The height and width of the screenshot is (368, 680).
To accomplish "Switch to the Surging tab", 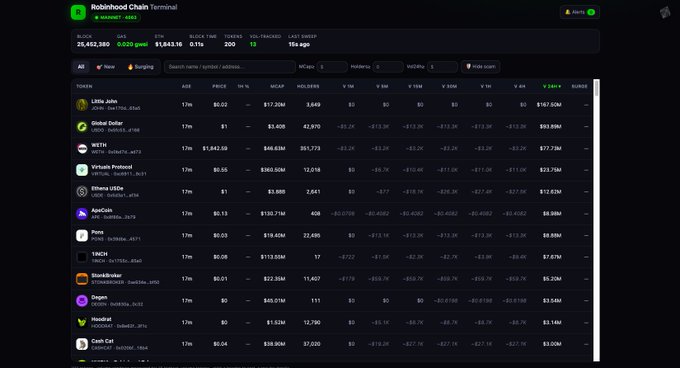I will click(x=141, y=67).
